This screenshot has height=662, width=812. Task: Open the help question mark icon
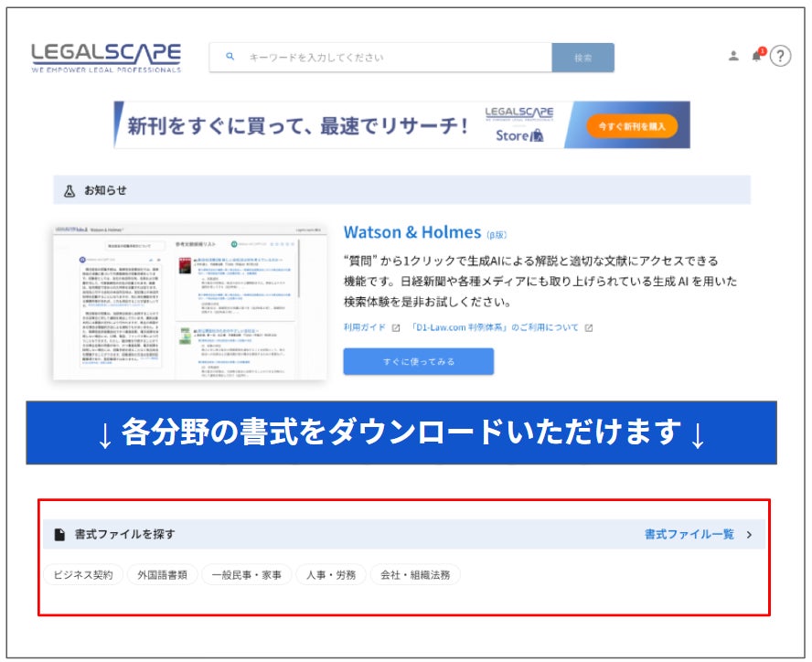[780, 56]
